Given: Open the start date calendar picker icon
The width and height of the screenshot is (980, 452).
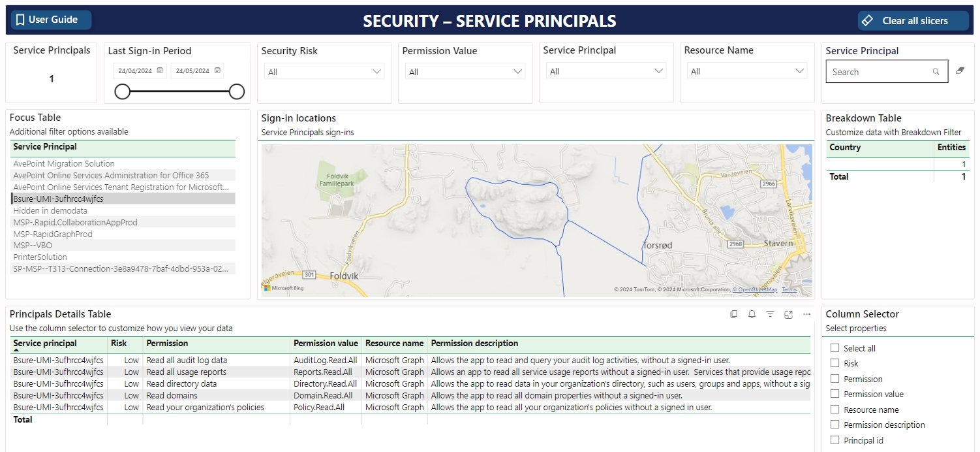Looking at the screenshot, I should pyautogui.click(x=161, y=71).
